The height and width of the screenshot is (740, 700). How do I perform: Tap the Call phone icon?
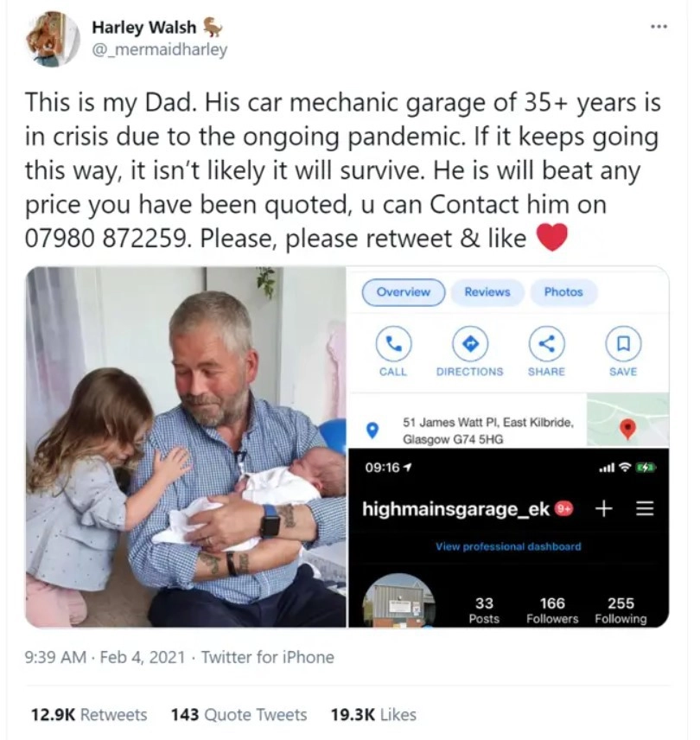point(393,344)
